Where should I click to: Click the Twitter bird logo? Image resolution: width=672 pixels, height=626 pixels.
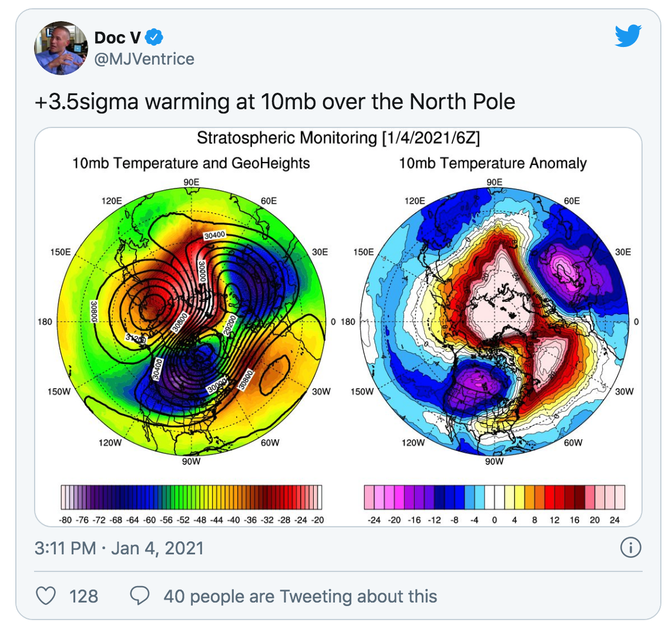(628, 36)
